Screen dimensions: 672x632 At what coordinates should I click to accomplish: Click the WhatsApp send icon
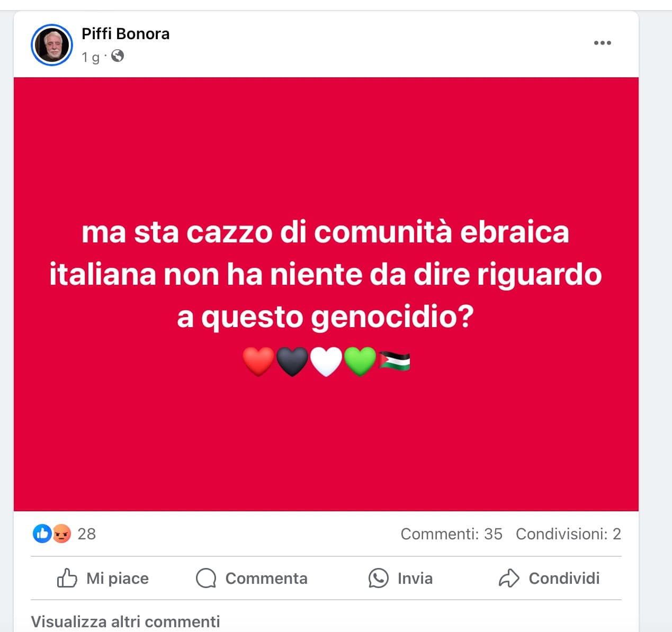378,578
